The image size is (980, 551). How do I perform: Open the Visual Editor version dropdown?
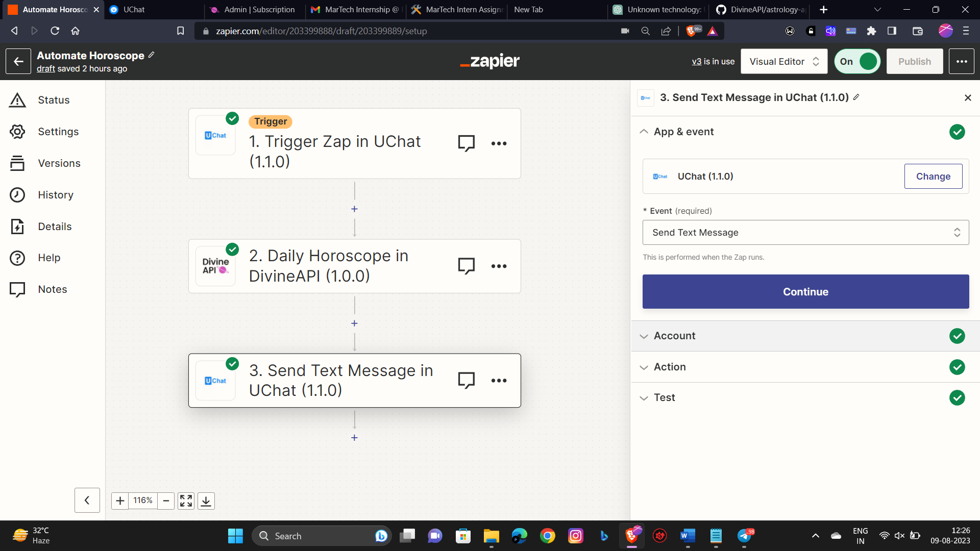tap(784, 61)
